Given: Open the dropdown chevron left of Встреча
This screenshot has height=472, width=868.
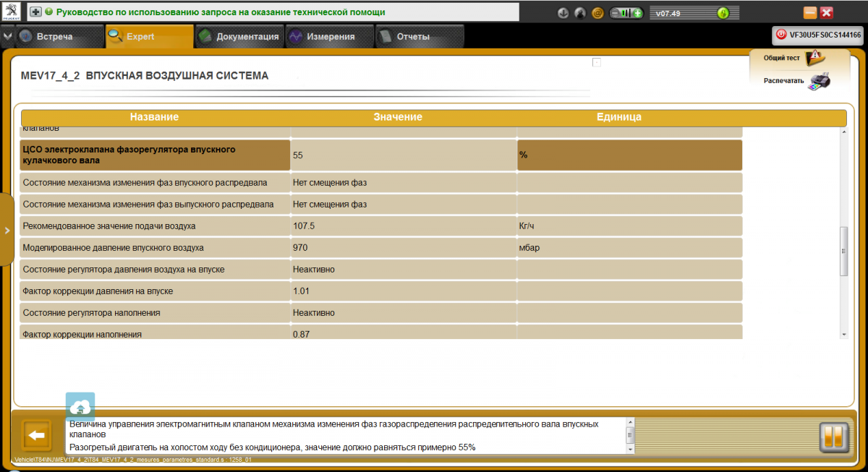Looking at the screenshot, I should tap(7, 36).
